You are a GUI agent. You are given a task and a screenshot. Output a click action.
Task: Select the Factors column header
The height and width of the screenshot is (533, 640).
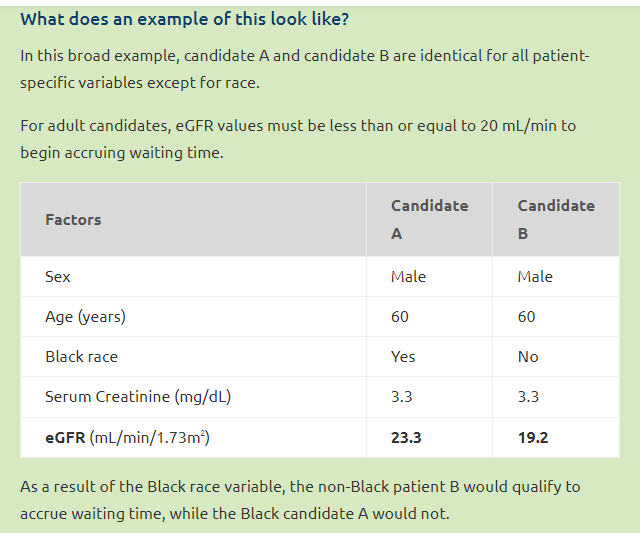point(73,220)
